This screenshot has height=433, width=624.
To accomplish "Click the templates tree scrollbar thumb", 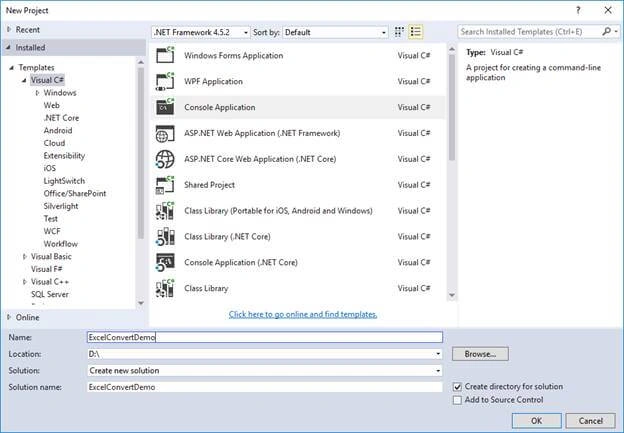I will point(140,153).
